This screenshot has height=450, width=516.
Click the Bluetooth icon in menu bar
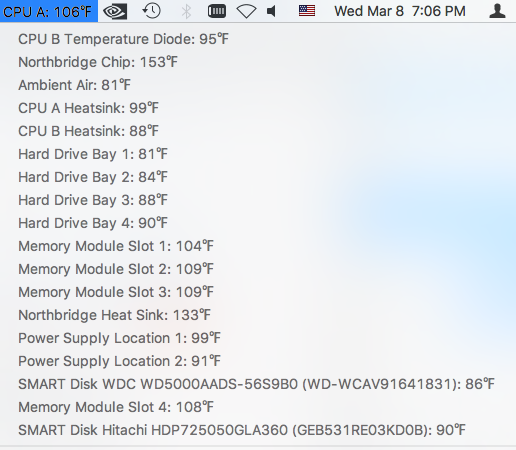click(186, 11)
